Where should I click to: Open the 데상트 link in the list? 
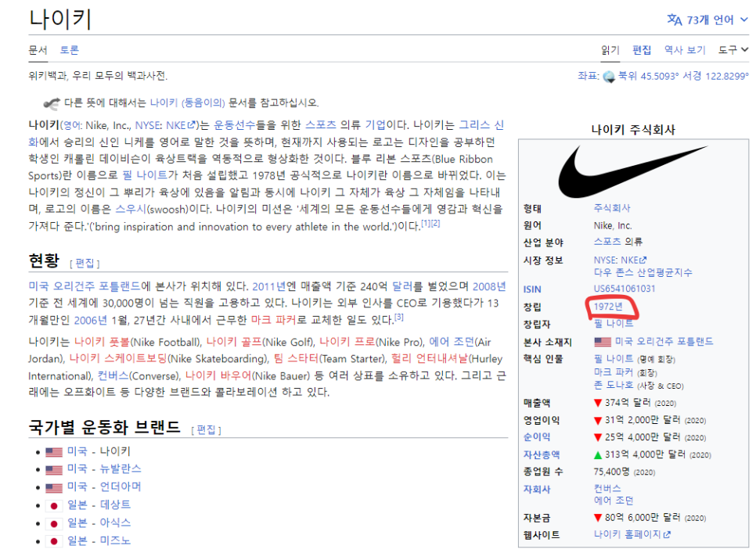click(x=115, y=505)
